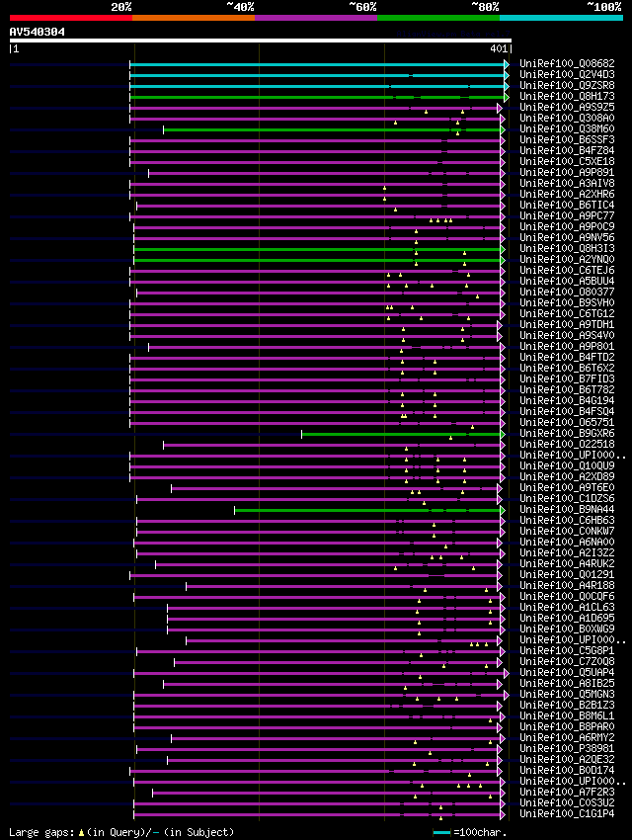Select label UniRef100_B6T782
This screenshot has height=840, width=632.
[567, 389]
